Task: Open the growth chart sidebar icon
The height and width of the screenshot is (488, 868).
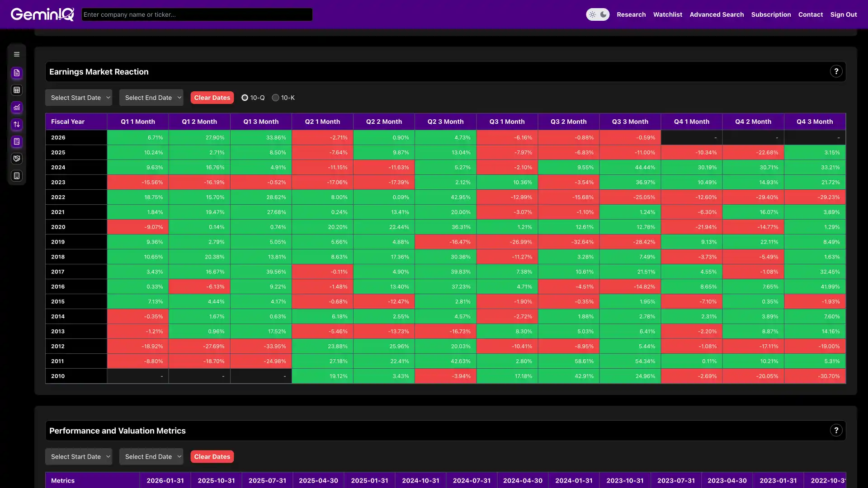Action: [17, 107]
